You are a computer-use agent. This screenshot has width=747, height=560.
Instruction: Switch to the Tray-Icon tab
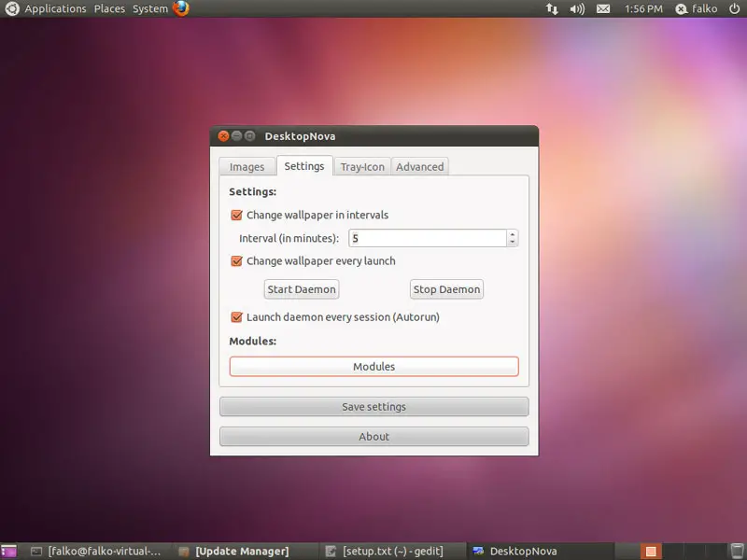(x=362, y=167)
